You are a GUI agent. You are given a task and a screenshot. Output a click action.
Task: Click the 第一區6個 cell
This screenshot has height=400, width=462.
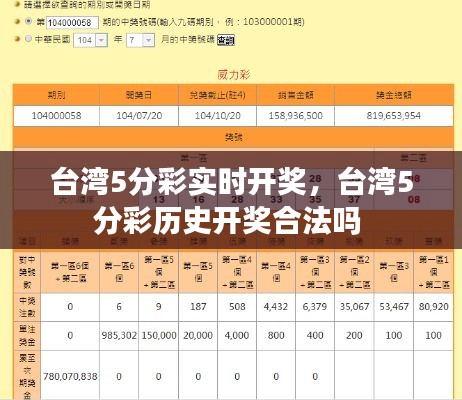pyautogui.click(x=119, y=272)
